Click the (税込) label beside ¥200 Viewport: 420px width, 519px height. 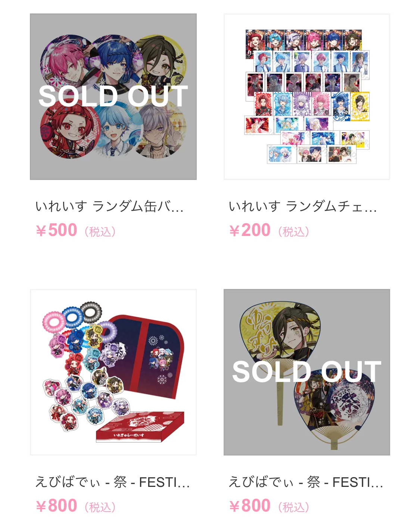[293, 231]
